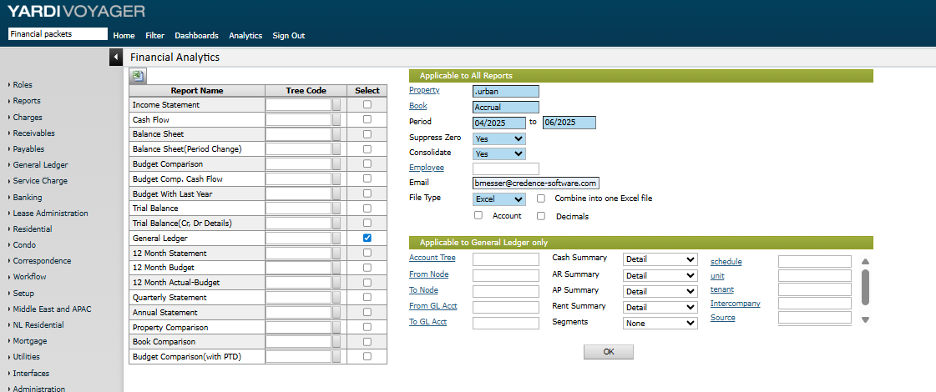Open tree code lookup for Budget Comp. Cash Flow

(337, 178)
